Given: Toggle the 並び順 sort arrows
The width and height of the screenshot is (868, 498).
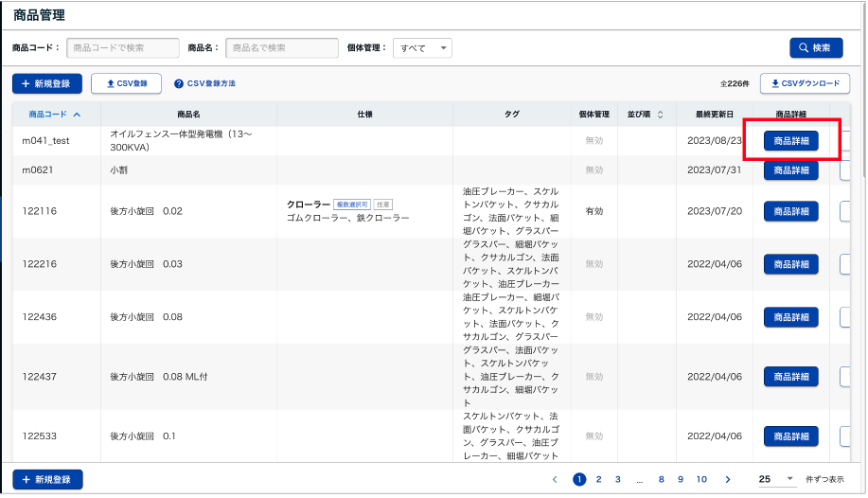Looking at the screenshot, I should [660, 115].
